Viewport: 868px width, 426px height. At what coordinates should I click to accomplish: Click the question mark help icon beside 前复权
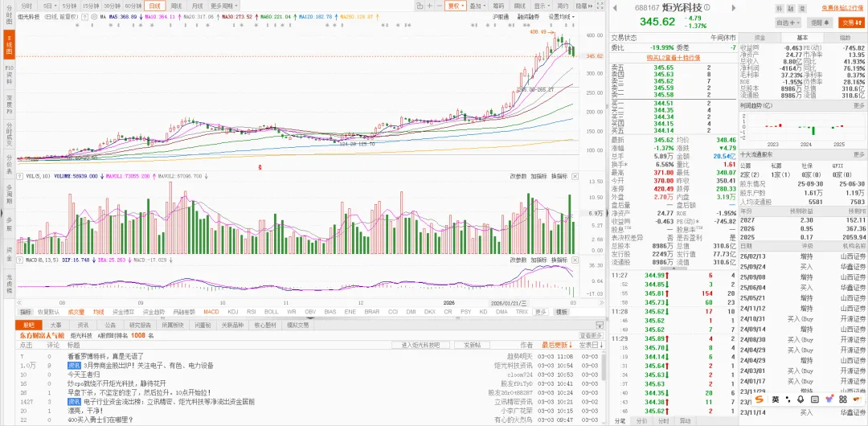(84, 17)
